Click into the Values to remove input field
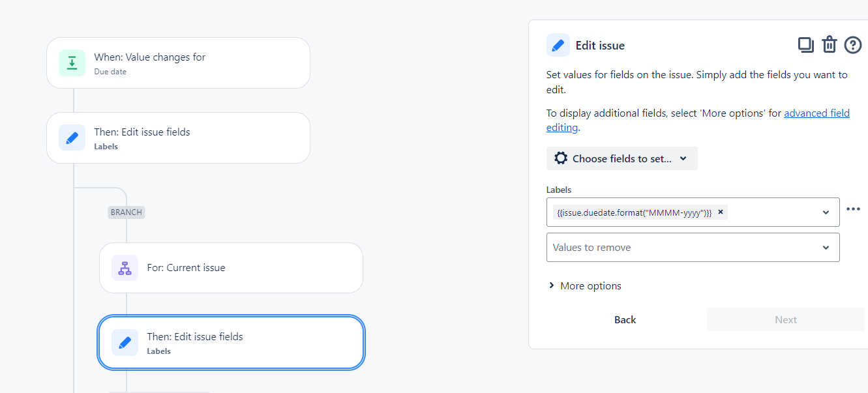Viewport: 868px width, 393px height. point(652,247)
